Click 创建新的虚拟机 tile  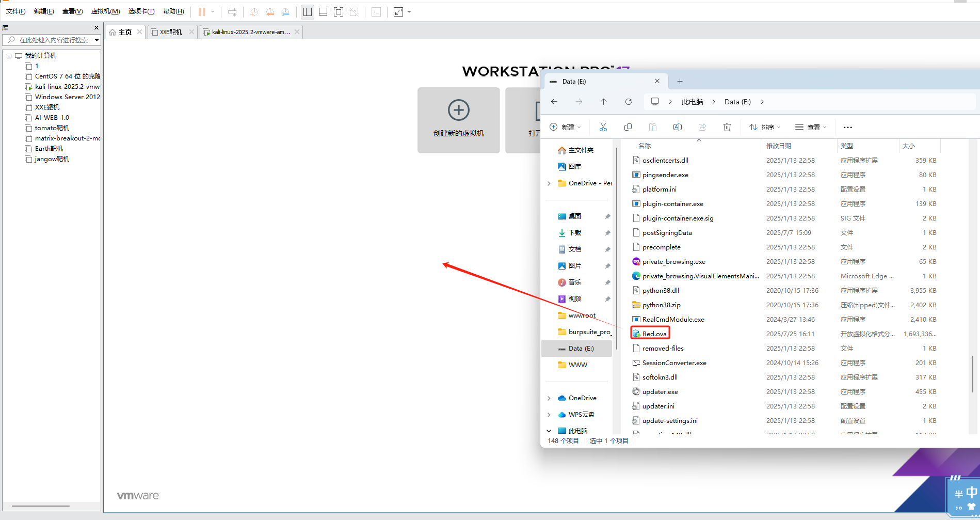pyautogui.click(x=459, y=120)
